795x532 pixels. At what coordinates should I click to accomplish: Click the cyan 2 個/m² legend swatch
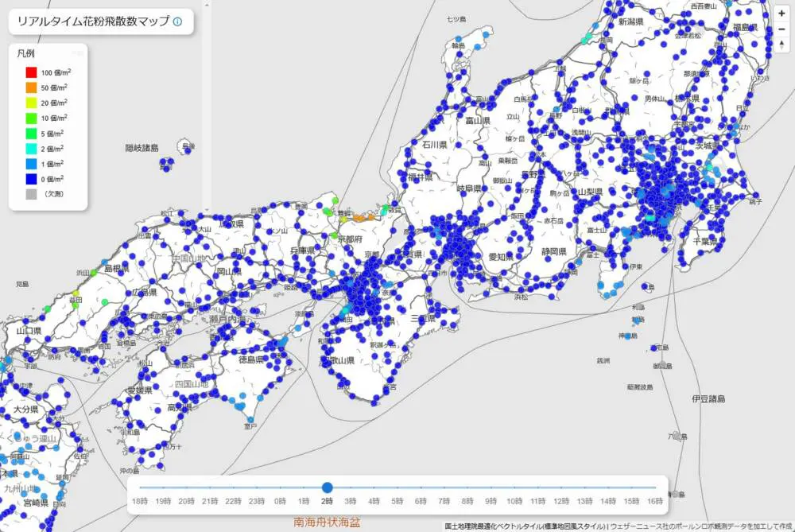click(x=32, y=149)
